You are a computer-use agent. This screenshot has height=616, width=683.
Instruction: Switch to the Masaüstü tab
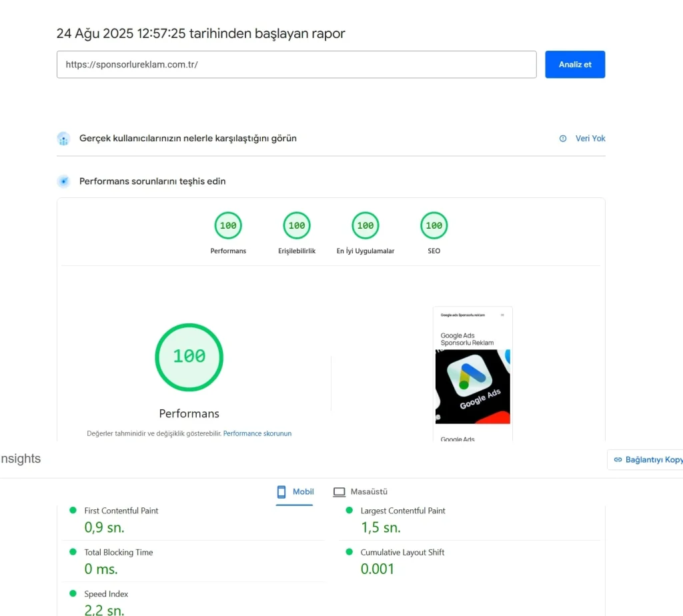point(360,491)
